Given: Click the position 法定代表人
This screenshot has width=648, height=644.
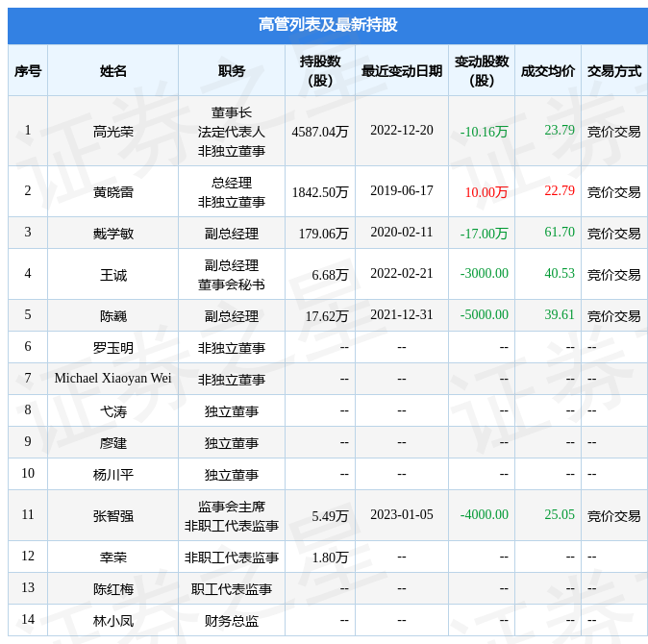Looking at the screenshot, I should tap(232, 132).
